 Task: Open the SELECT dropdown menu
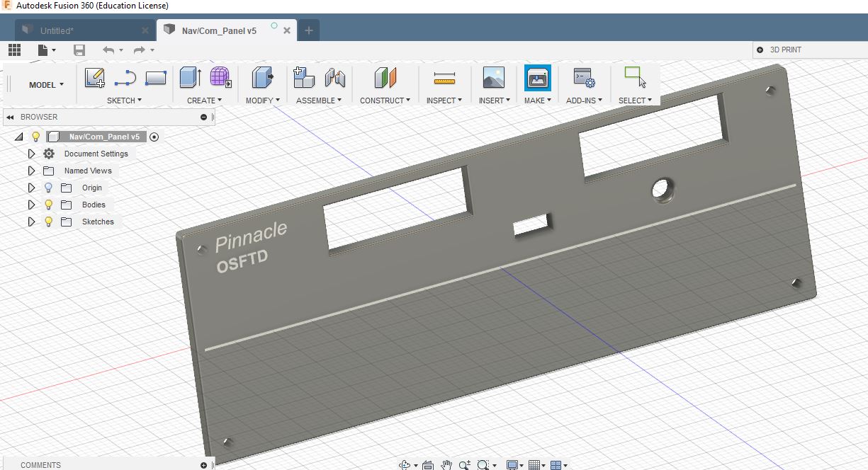click(636, 101)
